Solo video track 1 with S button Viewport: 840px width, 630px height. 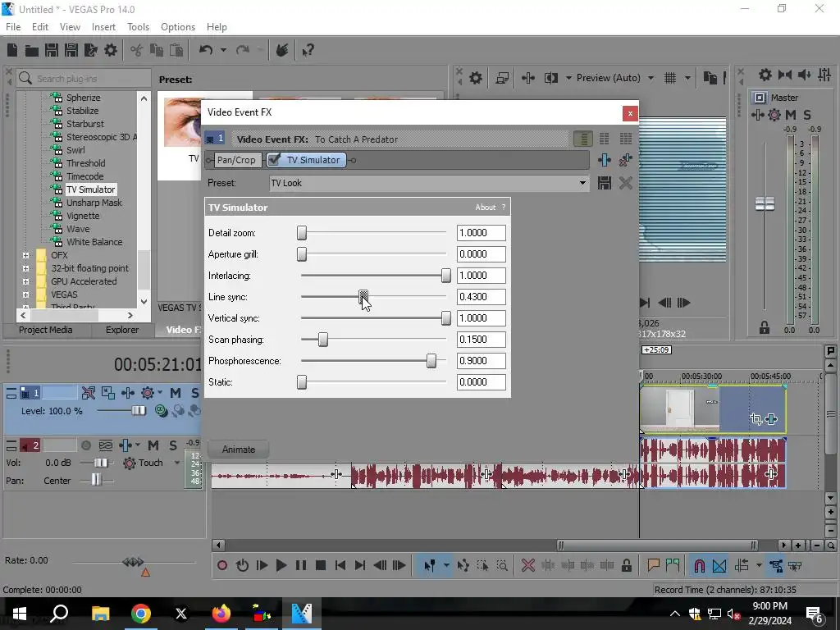tap(194, 393)
